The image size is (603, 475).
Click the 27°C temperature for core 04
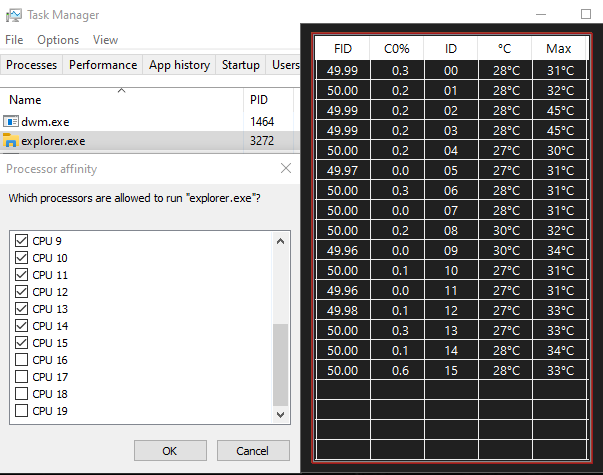506,150
